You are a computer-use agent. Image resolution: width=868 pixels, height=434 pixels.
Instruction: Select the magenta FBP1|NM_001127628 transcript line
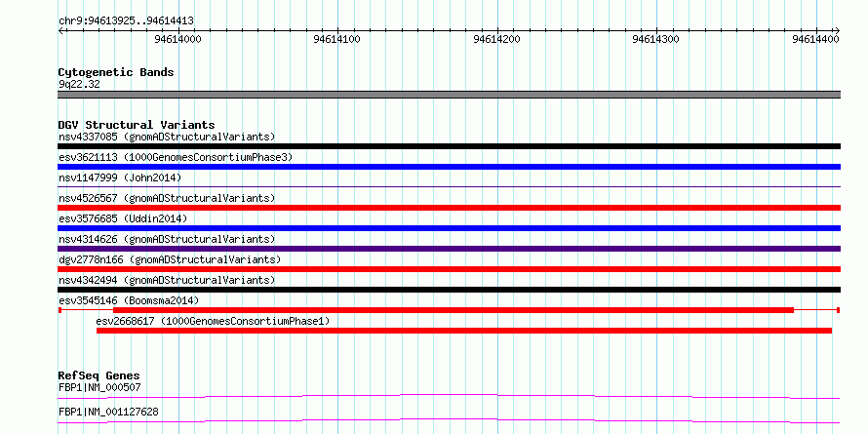click(x=449, y=420)
